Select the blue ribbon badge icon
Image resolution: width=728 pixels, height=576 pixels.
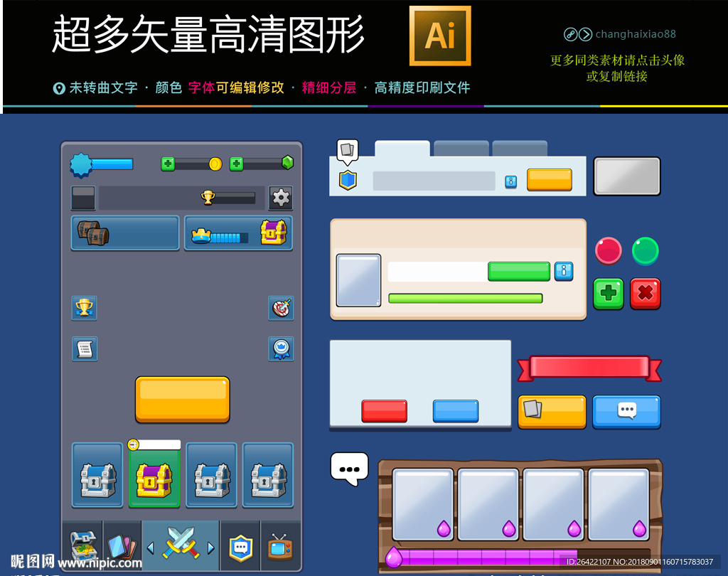(x=281, y=349)
